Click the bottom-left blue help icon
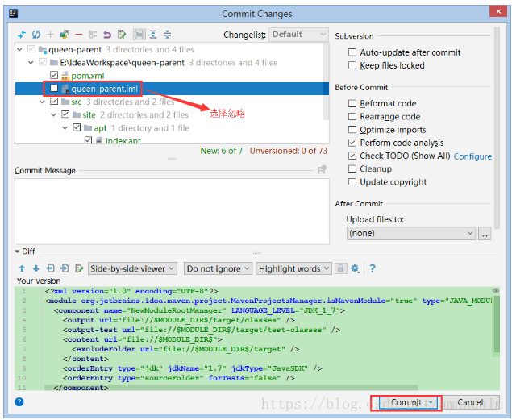Image resolution: width=512 pixels, height=420 pixels. pyautogui.click(x=19, y=401)
